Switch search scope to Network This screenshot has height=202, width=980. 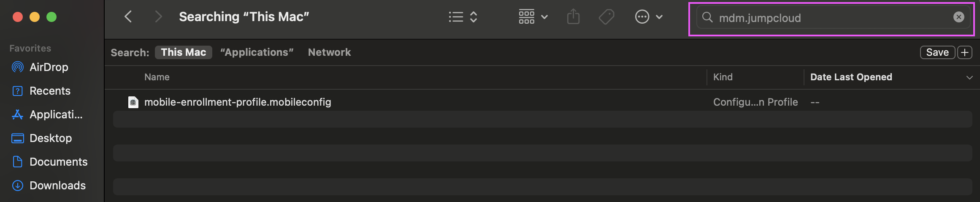pyautogui.click(x=329, y=52)
